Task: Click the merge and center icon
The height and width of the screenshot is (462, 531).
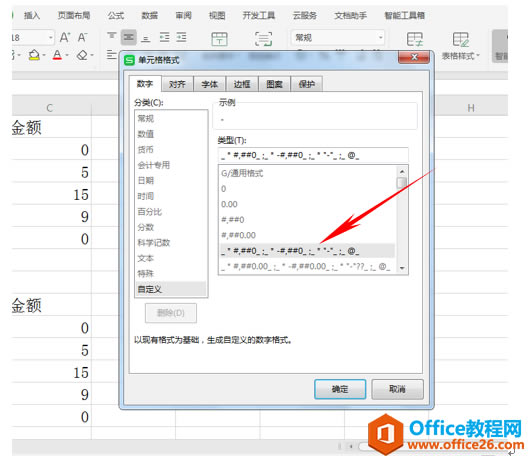Action: pyautogui.click(x=219, y=39)
